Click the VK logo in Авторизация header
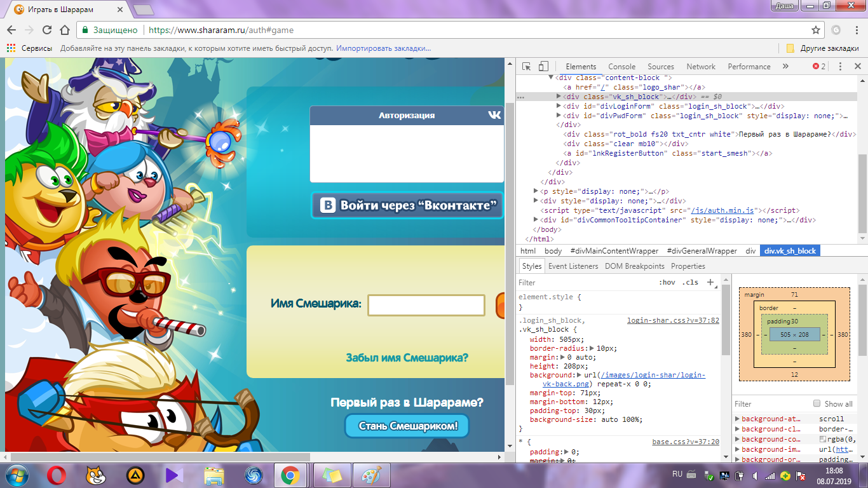The width and height of the screenshot is (868, 488). point(494,115)
